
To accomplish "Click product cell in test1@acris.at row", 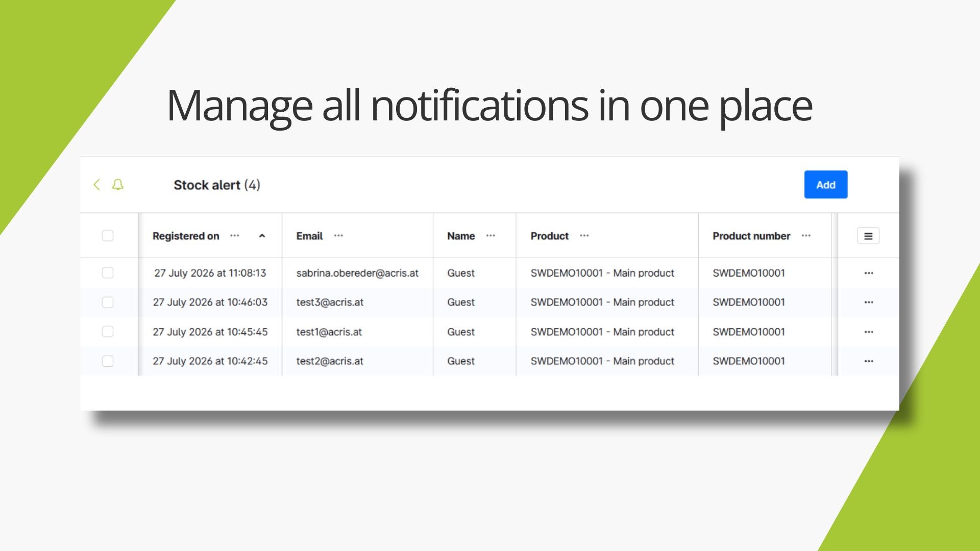I will pyautogui.click(x=602, y=332).
